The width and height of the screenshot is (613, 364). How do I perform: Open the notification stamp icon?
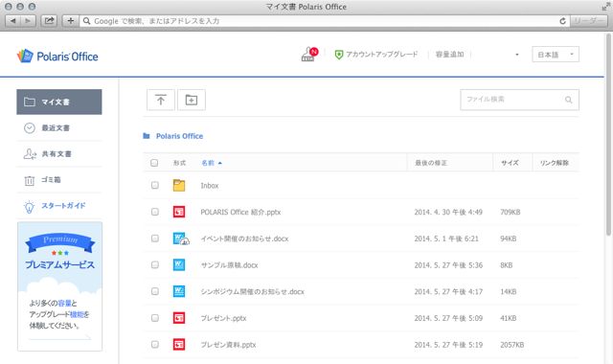308,55
